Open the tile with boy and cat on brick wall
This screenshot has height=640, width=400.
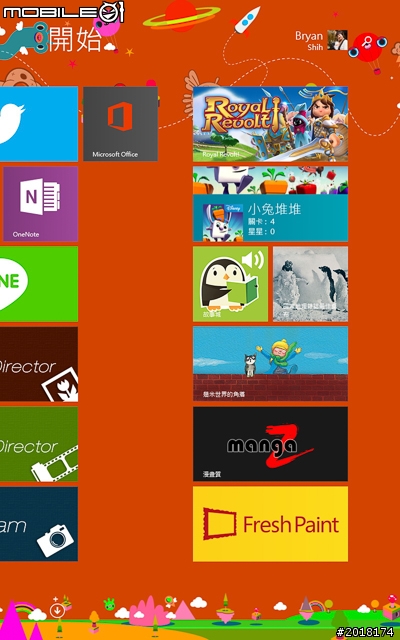tap(270, 364)
